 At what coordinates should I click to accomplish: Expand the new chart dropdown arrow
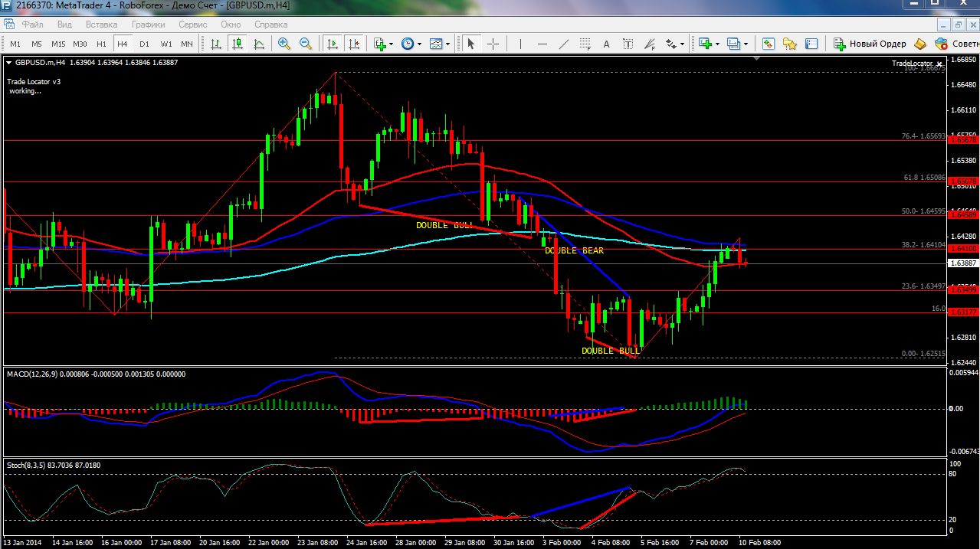pyautogui.click(x=716, y=44)
